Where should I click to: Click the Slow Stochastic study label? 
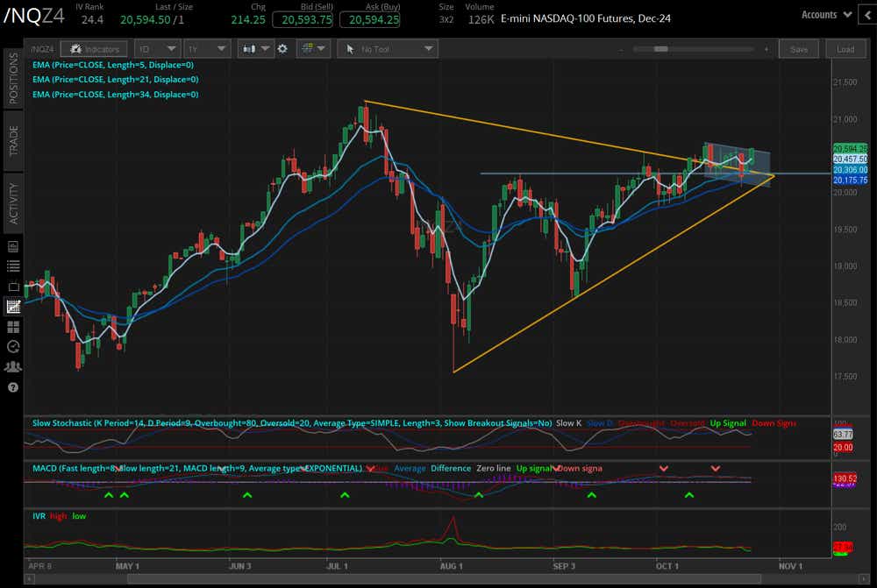click(292, 423)
